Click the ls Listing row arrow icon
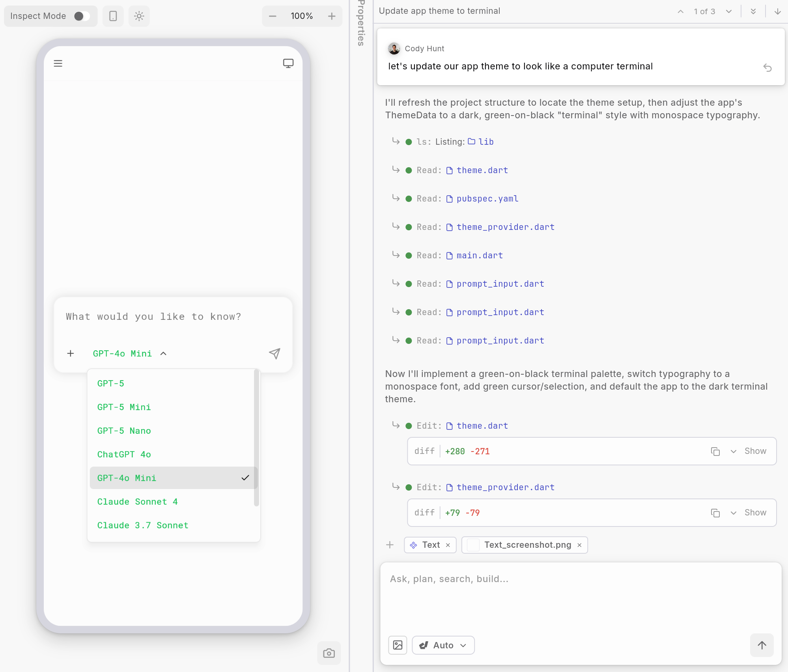The height and width of the screenshot is (672, 788). (396, 141)
